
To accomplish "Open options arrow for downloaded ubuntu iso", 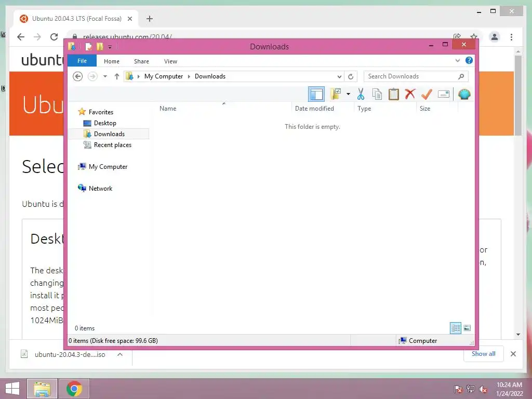I will point(120,354).
